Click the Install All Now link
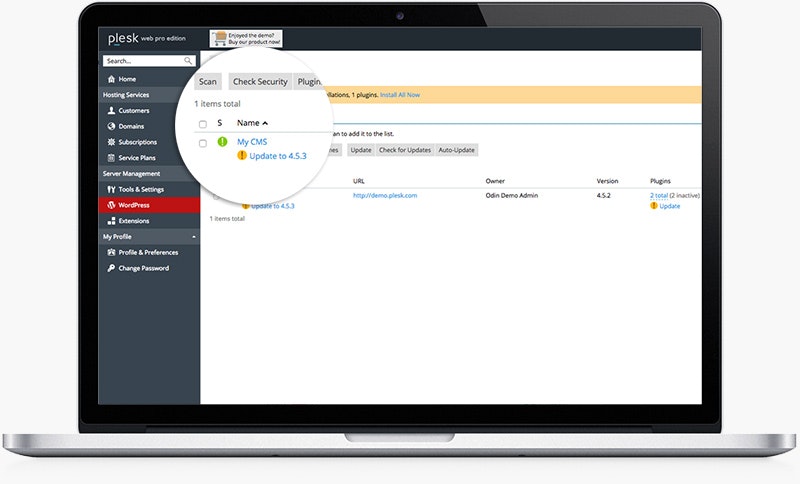800x484 pixels. (x=400, y=95)
